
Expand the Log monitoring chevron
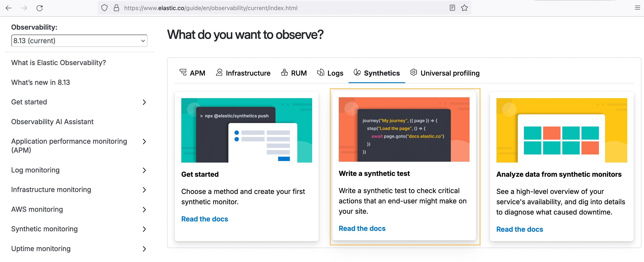coord(144,170)
